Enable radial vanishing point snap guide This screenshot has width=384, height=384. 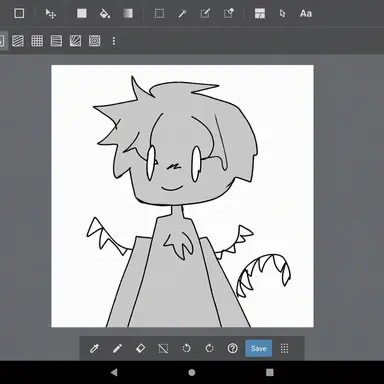[75, 41]
